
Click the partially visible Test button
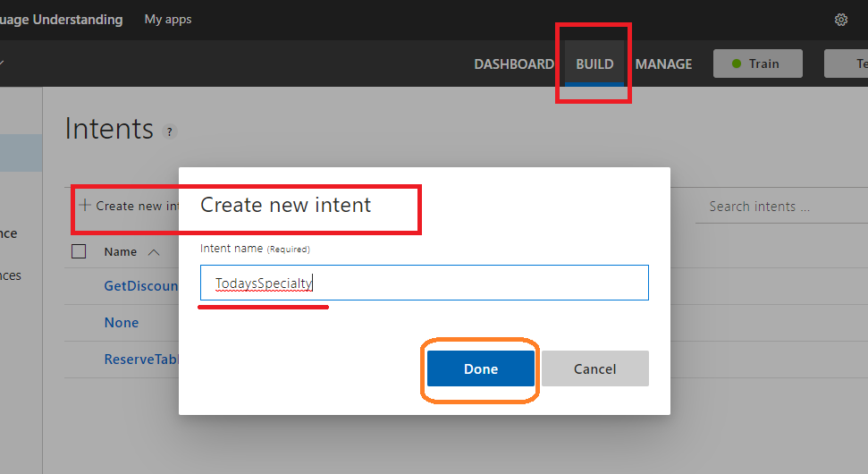[x=849, y=63]
